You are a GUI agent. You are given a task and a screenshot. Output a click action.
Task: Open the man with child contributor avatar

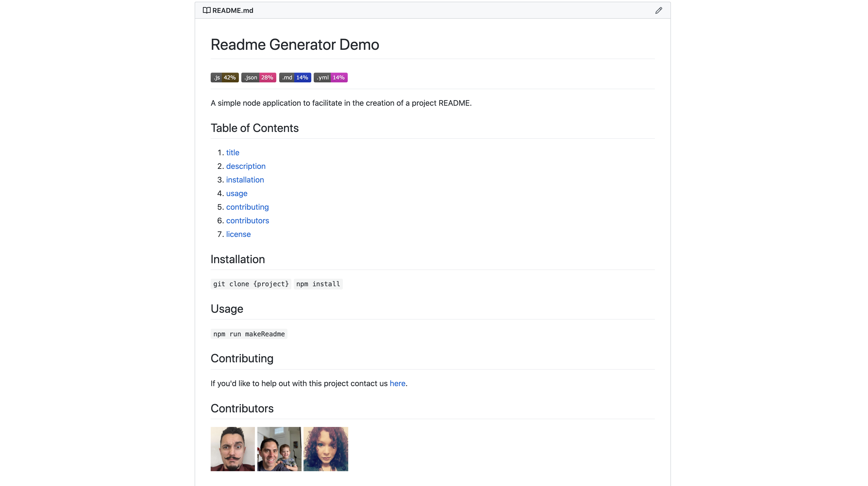[279, 449]
